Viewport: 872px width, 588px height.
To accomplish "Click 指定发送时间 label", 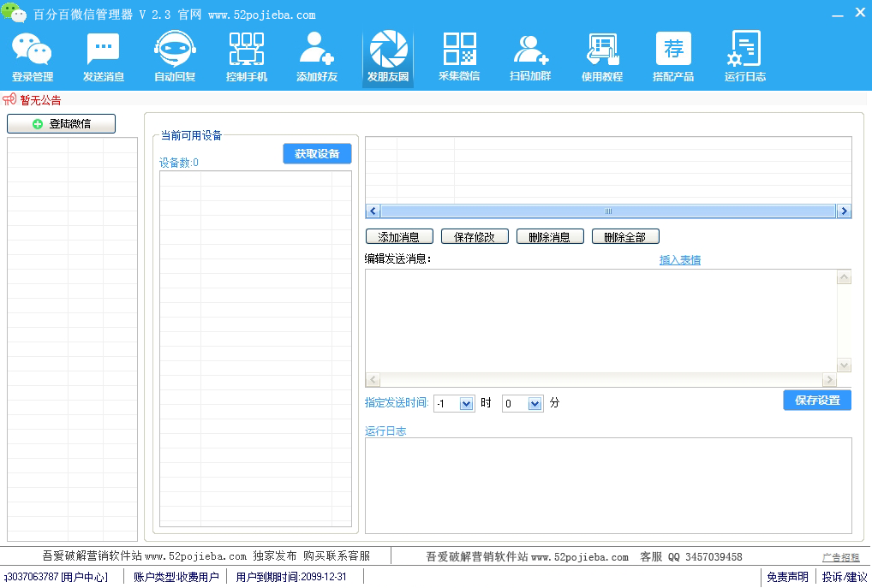I will tap(397, 403).
